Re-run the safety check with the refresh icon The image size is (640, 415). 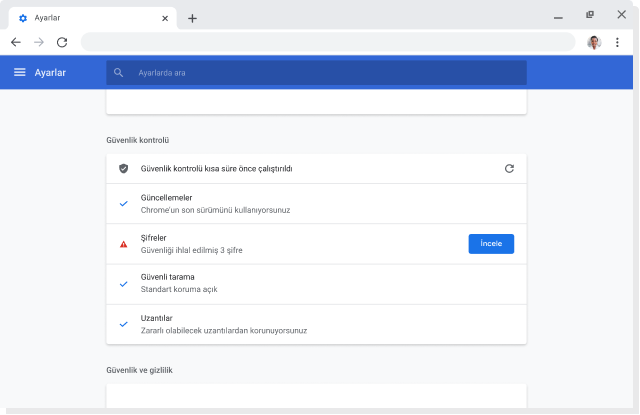point(509,169)
